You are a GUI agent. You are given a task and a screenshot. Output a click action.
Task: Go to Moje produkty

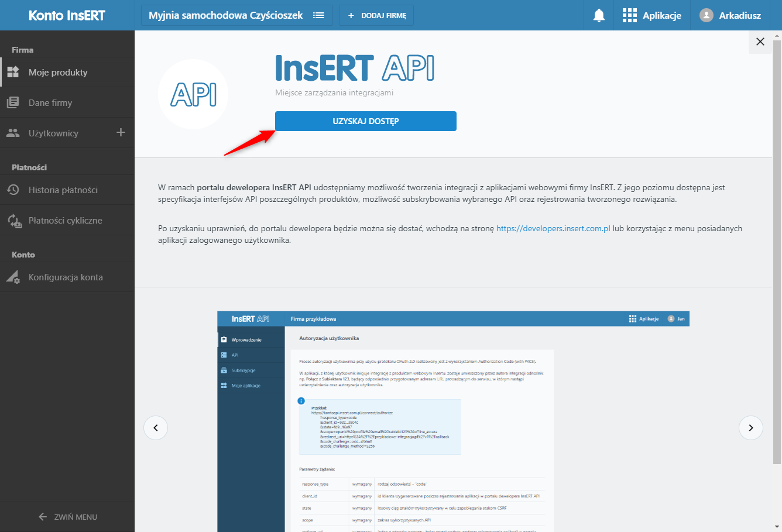click(67, 73)
